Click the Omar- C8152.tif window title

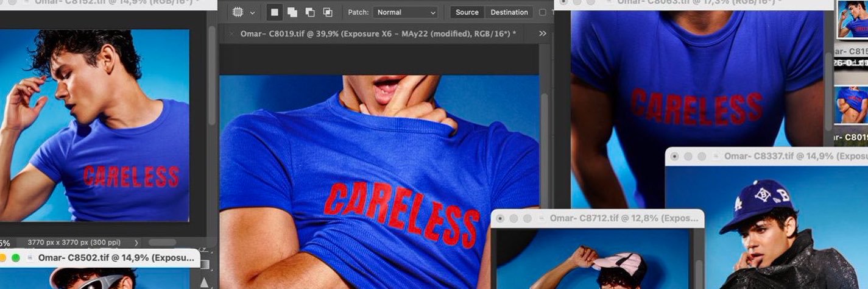pyautogui.click(x=118, y=3)
